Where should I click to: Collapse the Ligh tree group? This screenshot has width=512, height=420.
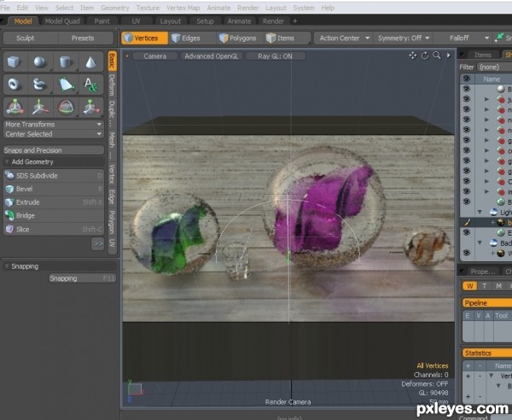480,213
